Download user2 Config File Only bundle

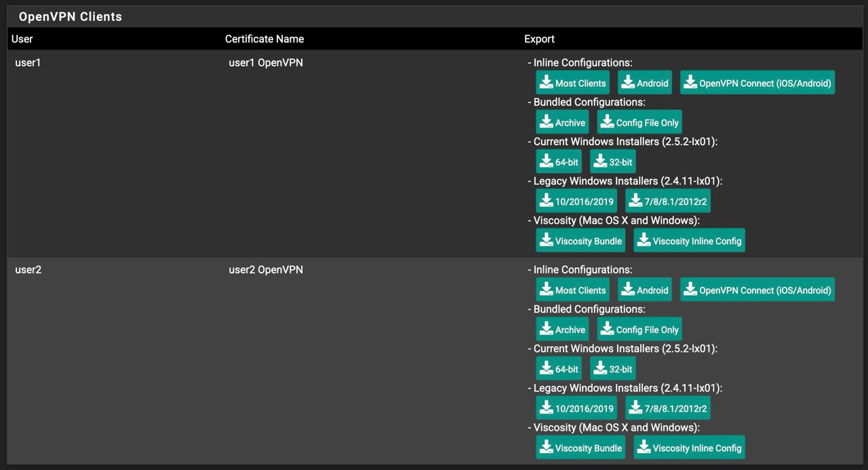click(x=639, y=329)
